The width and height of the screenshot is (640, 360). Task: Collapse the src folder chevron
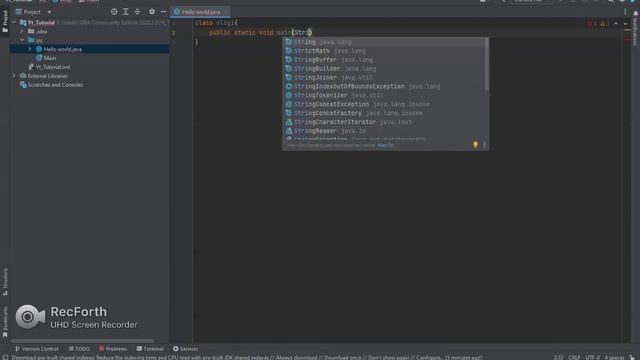click(x=22, y=40)
